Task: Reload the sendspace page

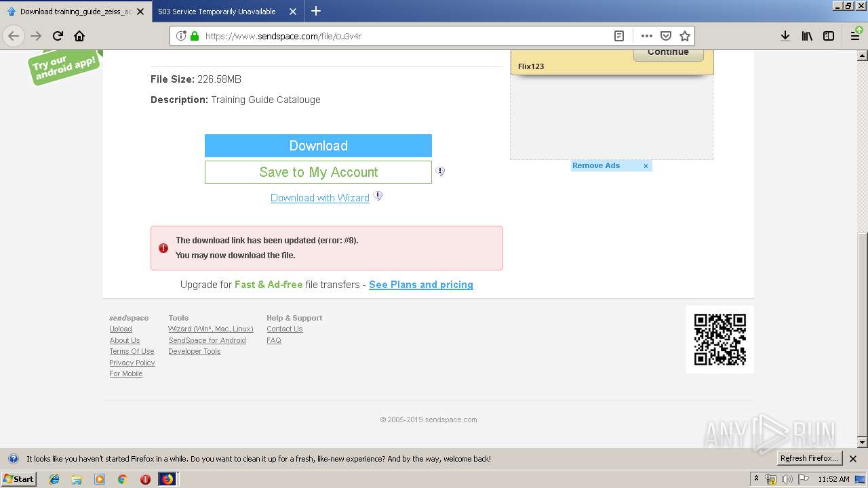Action: (x=58, y=36)
